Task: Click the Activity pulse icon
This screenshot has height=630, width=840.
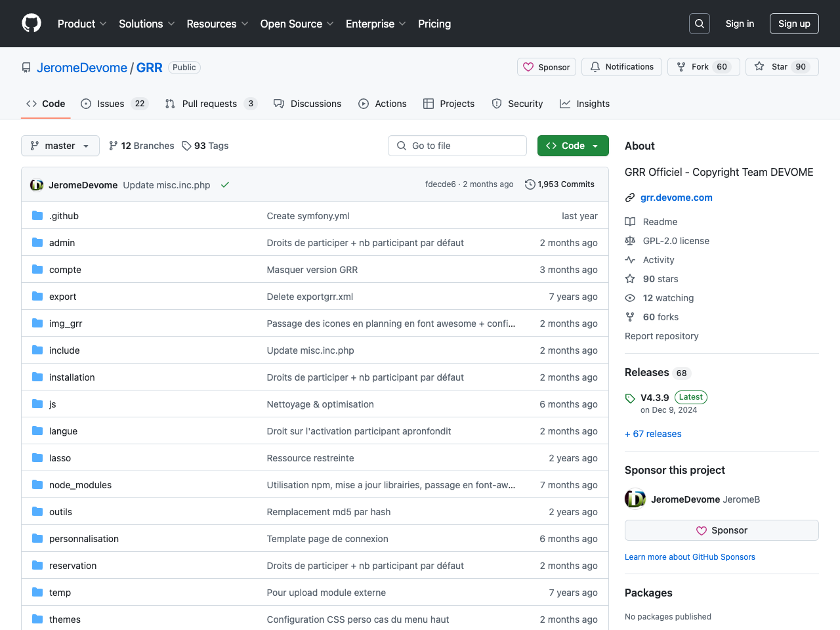Action: 630,260
